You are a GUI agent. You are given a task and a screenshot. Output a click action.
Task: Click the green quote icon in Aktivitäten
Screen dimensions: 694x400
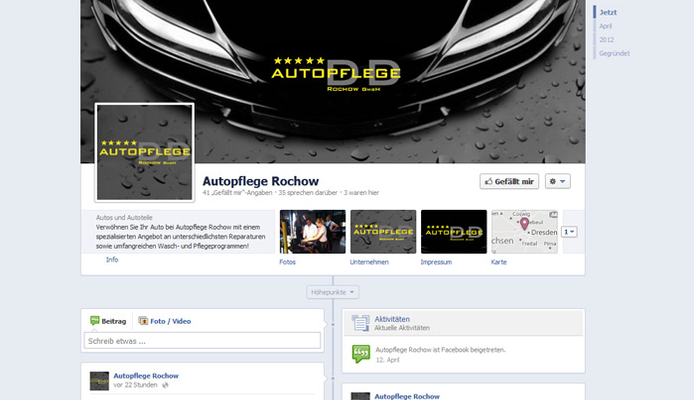coord(361,354)
